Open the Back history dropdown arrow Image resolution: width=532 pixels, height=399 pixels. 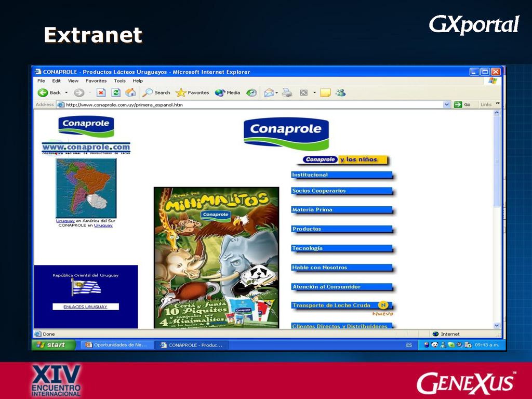pos(66,92)
